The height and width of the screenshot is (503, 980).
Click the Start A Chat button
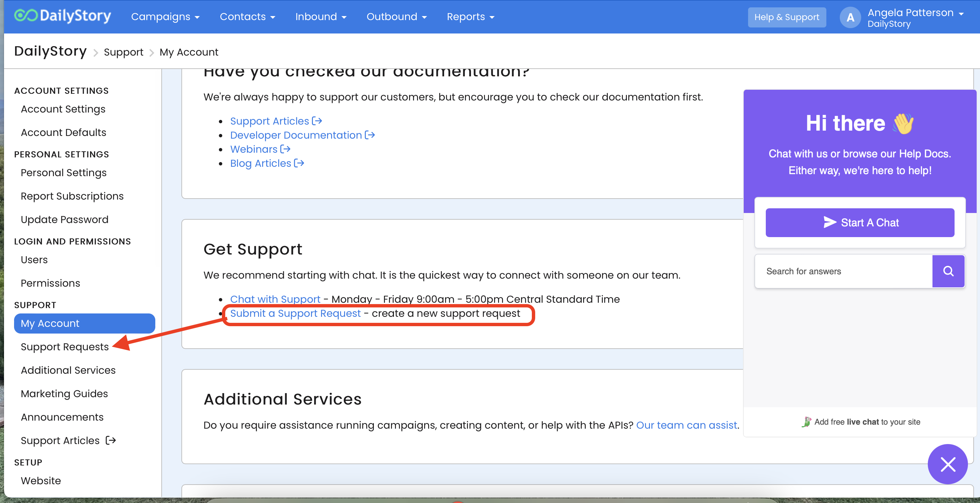tap(860, 223)
